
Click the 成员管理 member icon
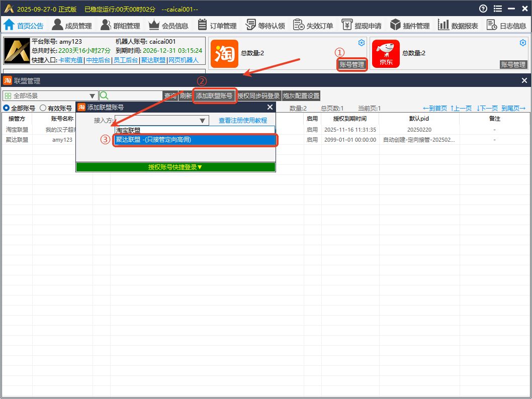(x=58, y=25)
